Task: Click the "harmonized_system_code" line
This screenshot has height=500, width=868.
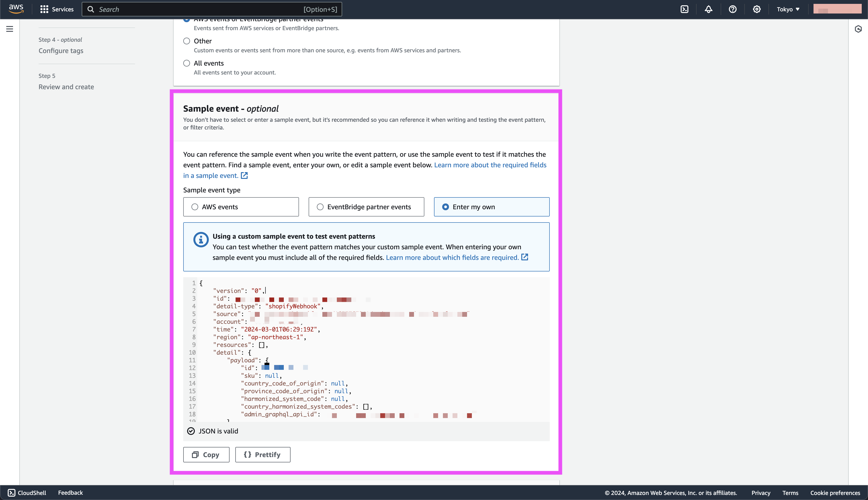Action: point(294,399)
